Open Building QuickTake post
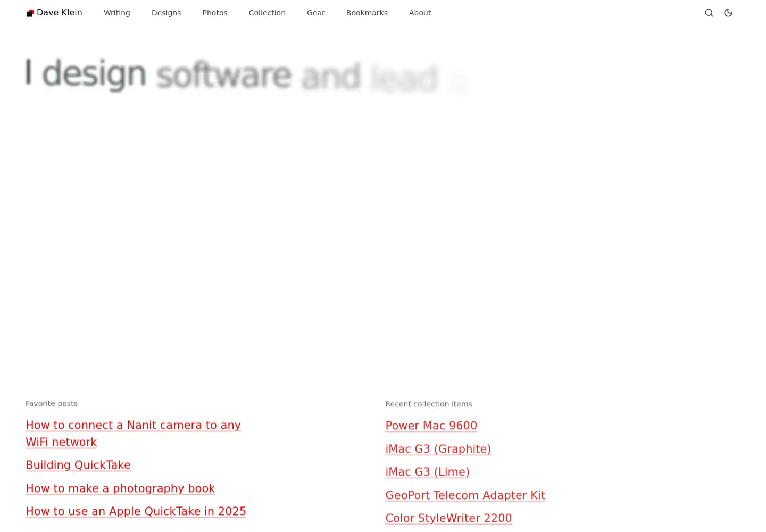The width and height of the screenshot is (766, 532). coord(78,465)
